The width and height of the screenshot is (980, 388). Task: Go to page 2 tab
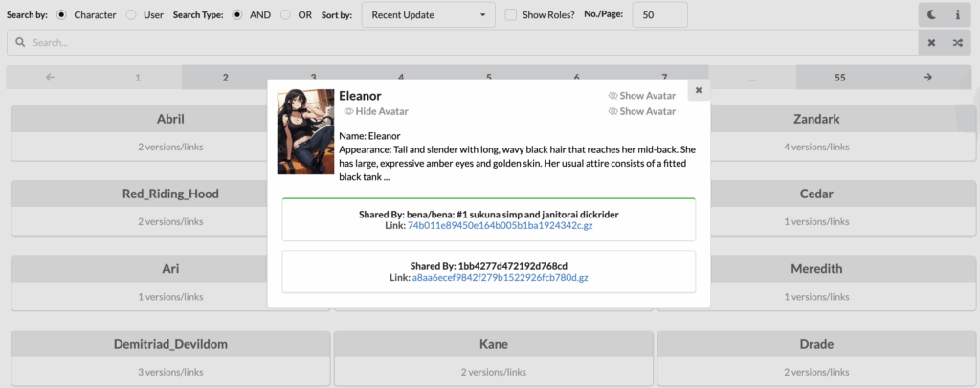[226, 78]
